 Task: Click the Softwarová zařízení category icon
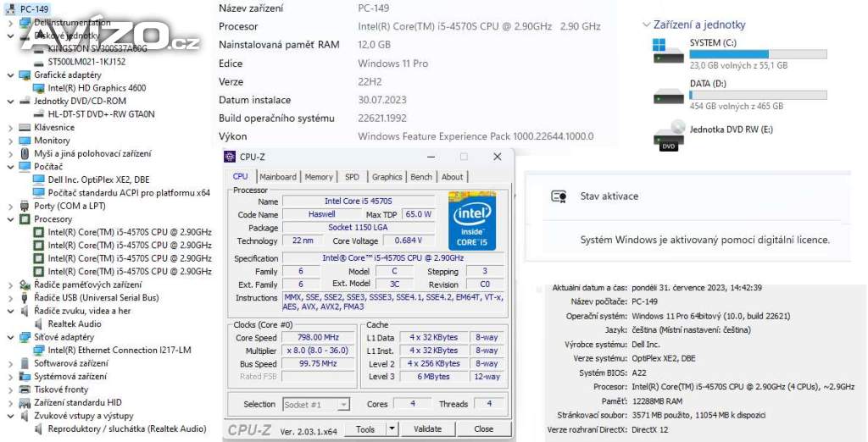click(25, 363)
